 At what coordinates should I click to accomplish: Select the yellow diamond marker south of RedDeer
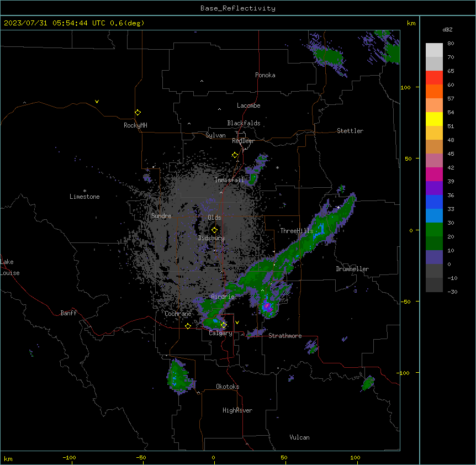pyautogui.click(x=235, y=155)
